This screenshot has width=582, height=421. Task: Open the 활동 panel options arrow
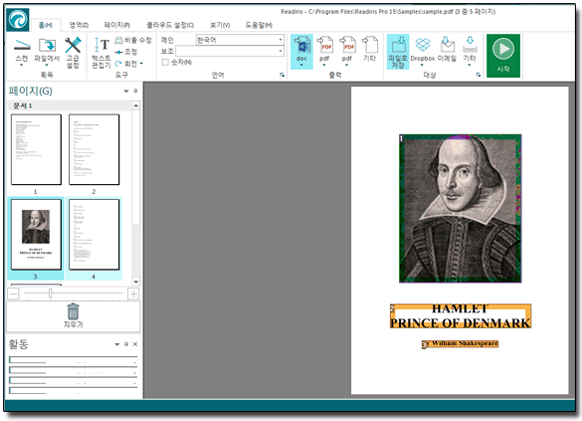(117, 344)
